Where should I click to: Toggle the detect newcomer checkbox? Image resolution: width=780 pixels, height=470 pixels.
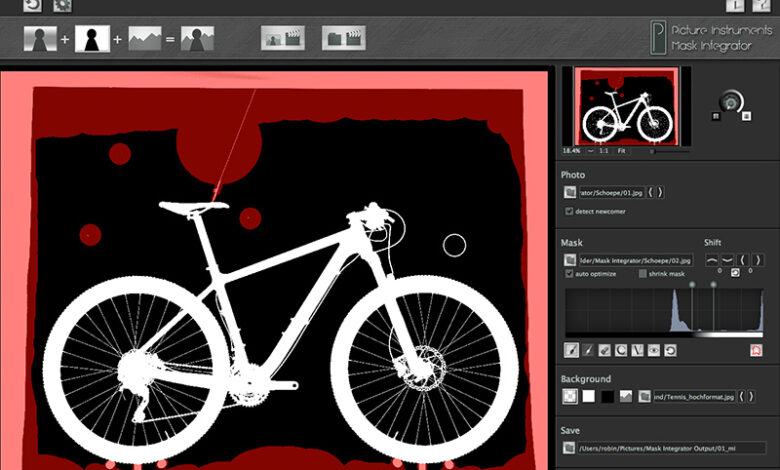pyautogui.click(x=569, y=211)
